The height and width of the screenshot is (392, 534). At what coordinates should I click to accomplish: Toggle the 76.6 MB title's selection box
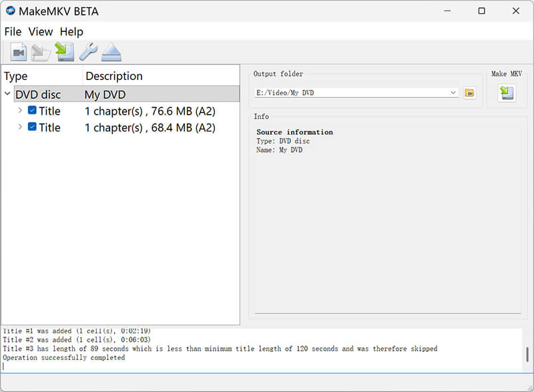[32, 111]
